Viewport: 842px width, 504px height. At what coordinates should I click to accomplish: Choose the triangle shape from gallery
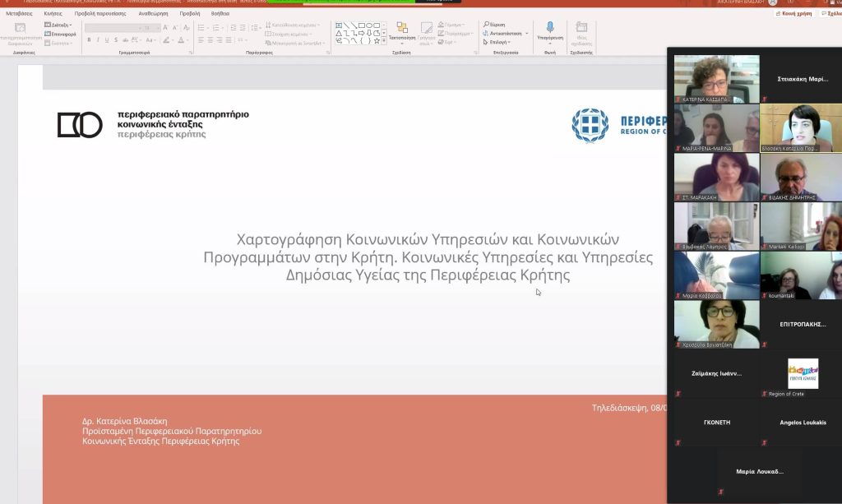coord(339,33)
